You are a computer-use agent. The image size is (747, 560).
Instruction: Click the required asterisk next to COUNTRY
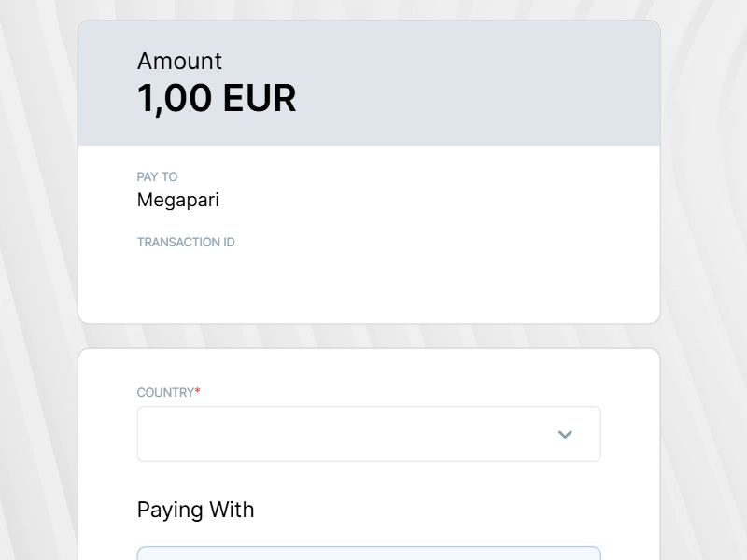tap(198, 392)
